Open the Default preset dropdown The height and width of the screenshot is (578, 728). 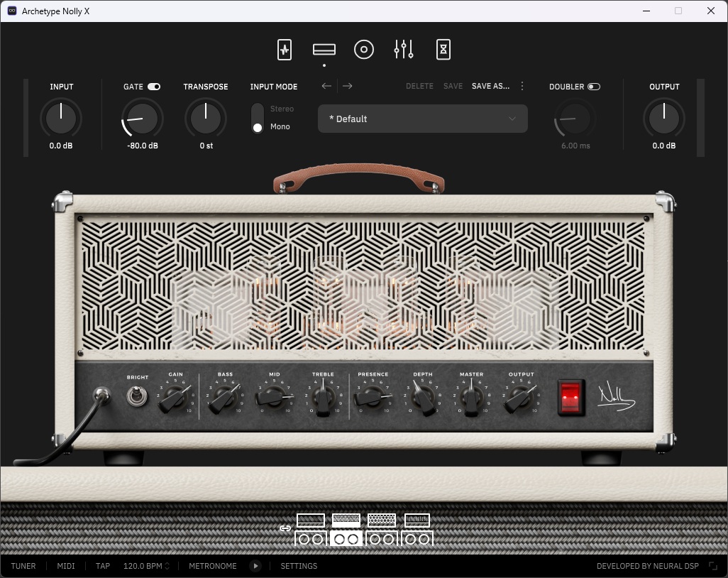(x=422, y=119)
